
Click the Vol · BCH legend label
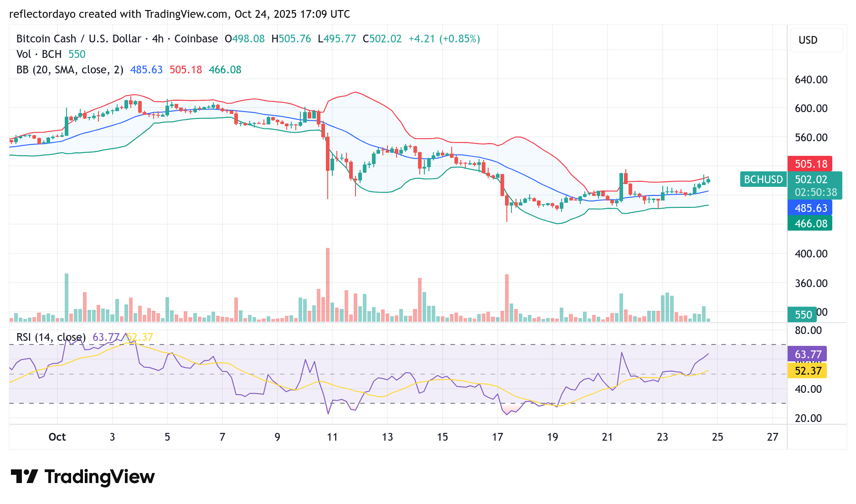click(39, 54)
